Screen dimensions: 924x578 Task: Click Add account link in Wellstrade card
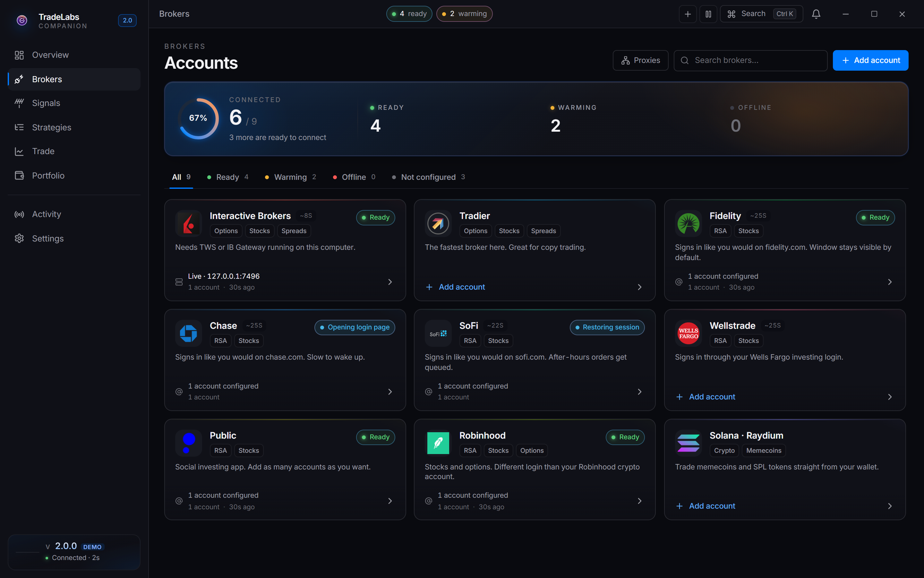pos(705,397)
